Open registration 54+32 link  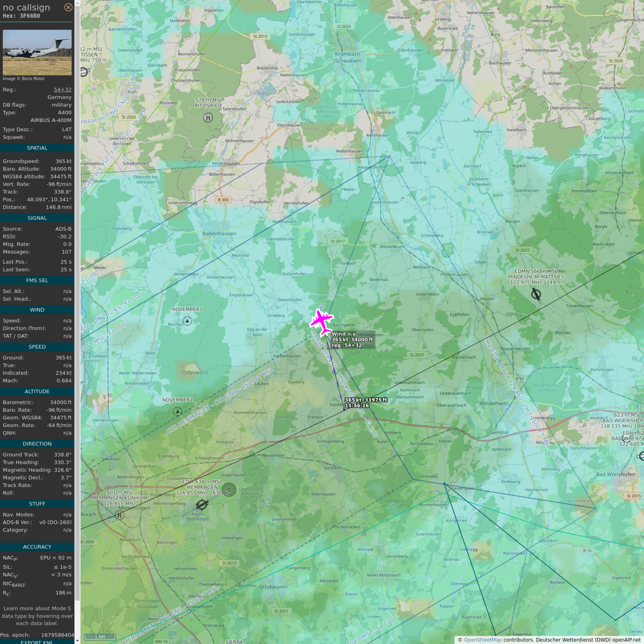tap(63, 89)
